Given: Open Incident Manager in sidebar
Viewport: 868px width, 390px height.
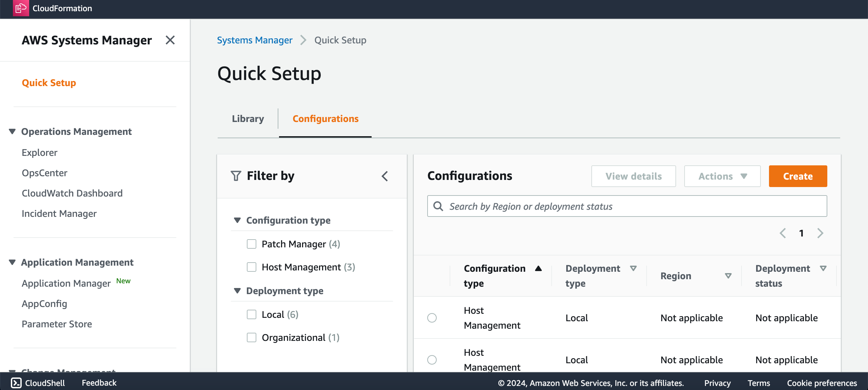Looking at the screenshot, I should (59, 213).
